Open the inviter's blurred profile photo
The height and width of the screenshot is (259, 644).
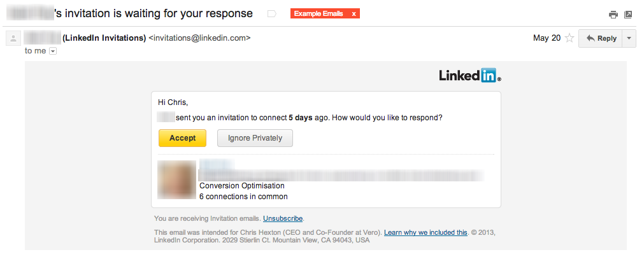tap(177, 181)
